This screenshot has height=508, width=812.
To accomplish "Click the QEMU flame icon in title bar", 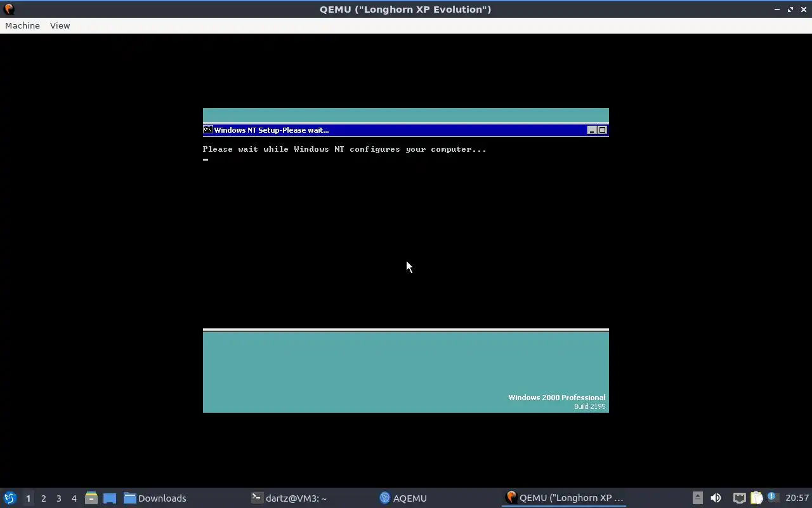I will [x=9, y=9].
